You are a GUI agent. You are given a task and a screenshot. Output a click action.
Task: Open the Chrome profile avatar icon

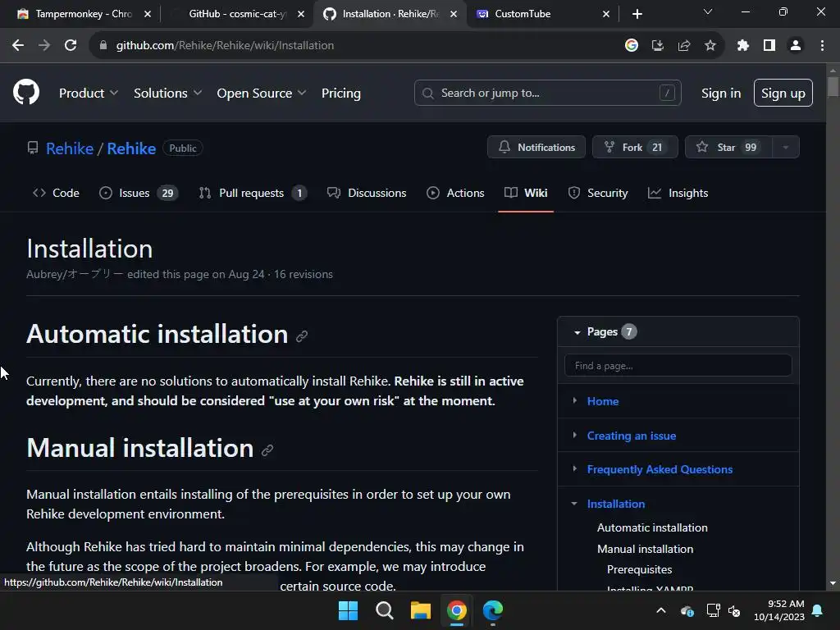point(796,46)
